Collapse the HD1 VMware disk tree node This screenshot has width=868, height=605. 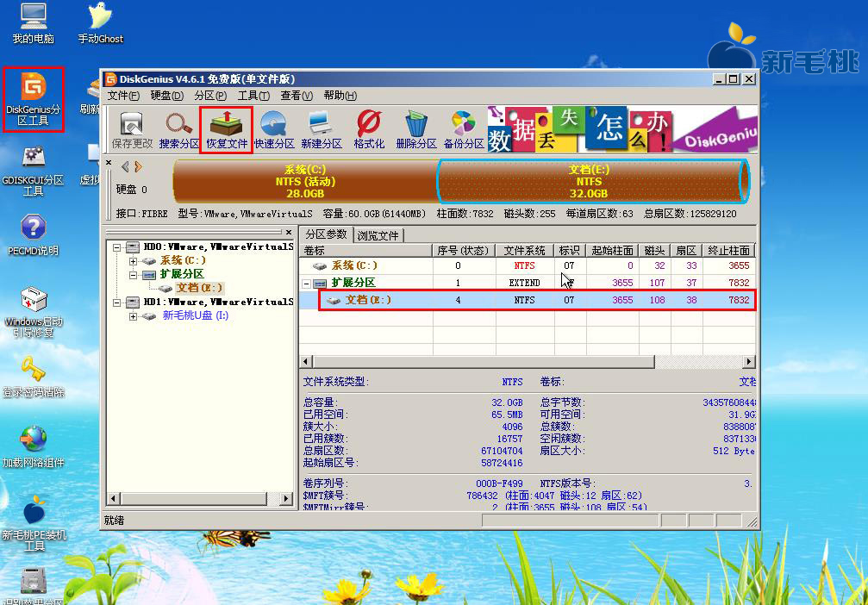[x=117, y=302]
